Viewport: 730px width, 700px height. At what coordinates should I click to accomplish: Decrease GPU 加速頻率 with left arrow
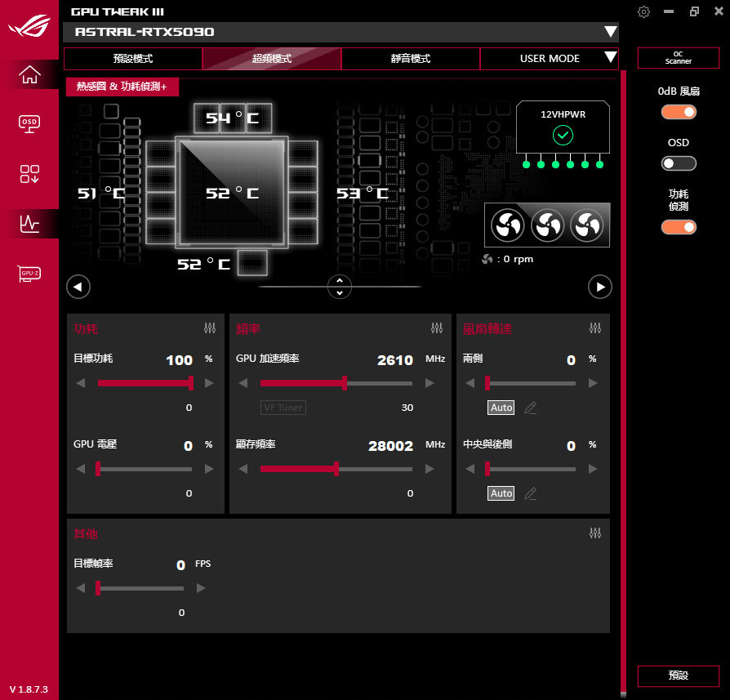(x=243, y=383)
